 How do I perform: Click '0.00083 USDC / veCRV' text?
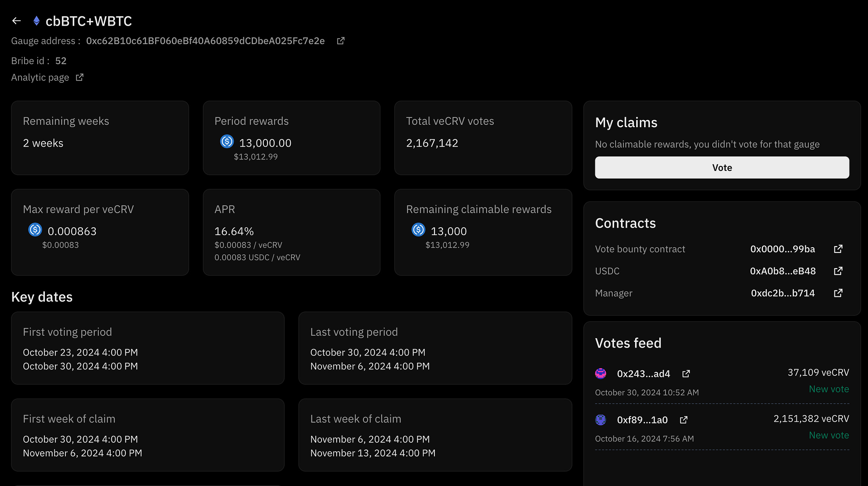click(x=257, y=257)
